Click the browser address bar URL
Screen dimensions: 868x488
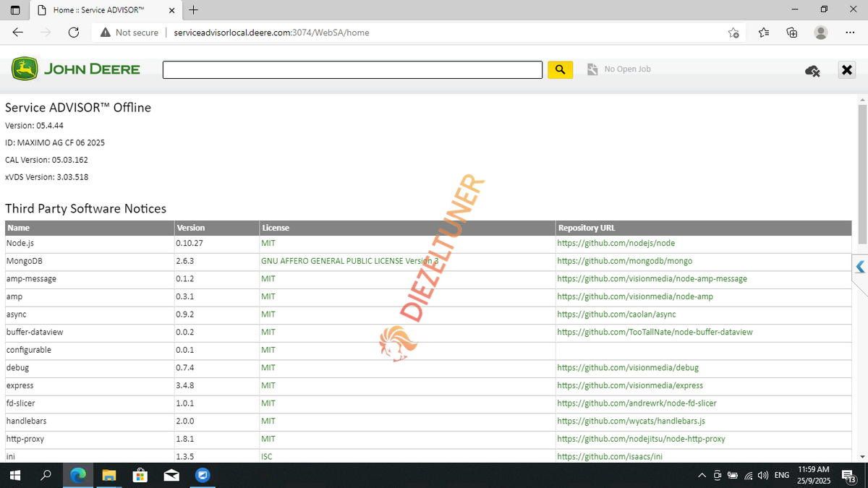[x=271, y=33]
